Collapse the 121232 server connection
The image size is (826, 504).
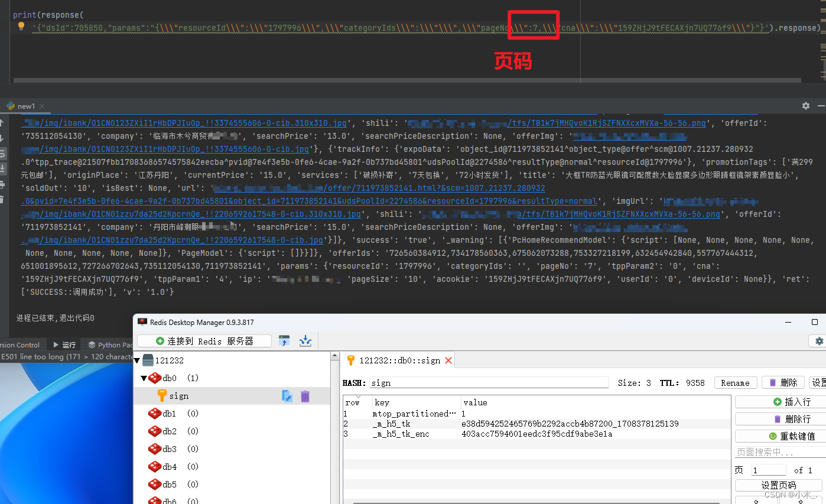pos(137,360)
